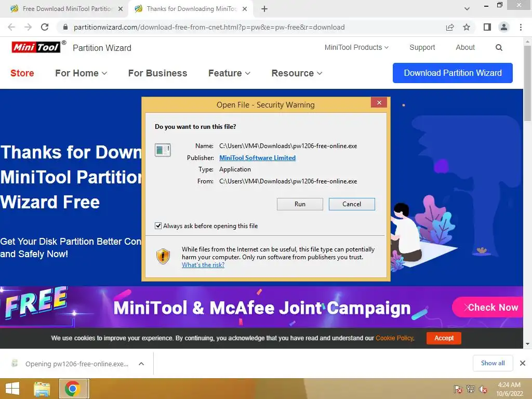
Task: Click Download Partition Wizard button
Action: click(453, 73)
